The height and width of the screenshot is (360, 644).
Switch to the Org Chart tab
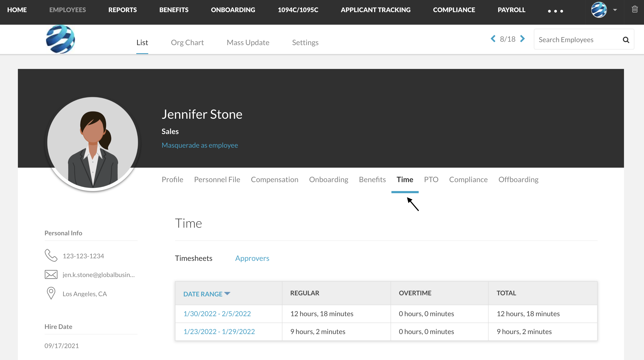(x=187, y=43)
